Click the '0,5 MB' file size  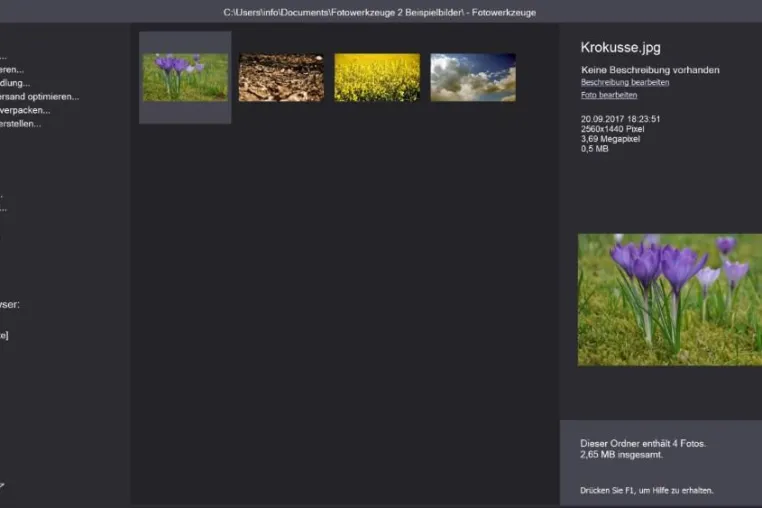594,149
